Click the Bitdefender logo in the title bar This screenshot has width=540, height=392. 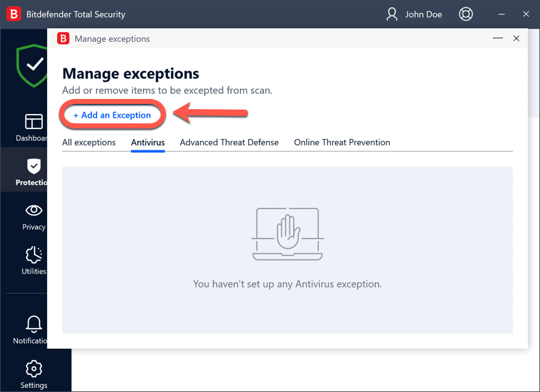[13, 14]
